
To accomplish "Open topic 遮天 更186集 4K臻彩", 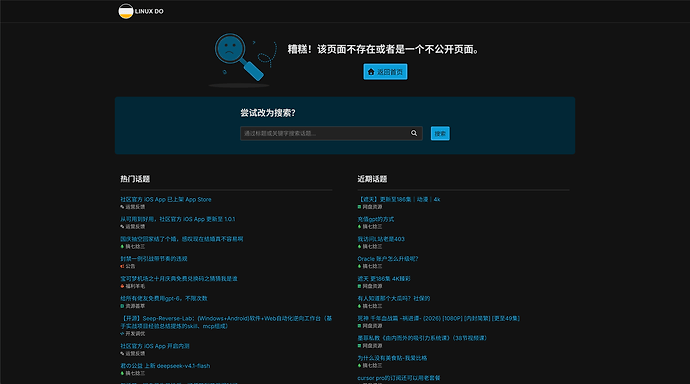I will 384,278.
